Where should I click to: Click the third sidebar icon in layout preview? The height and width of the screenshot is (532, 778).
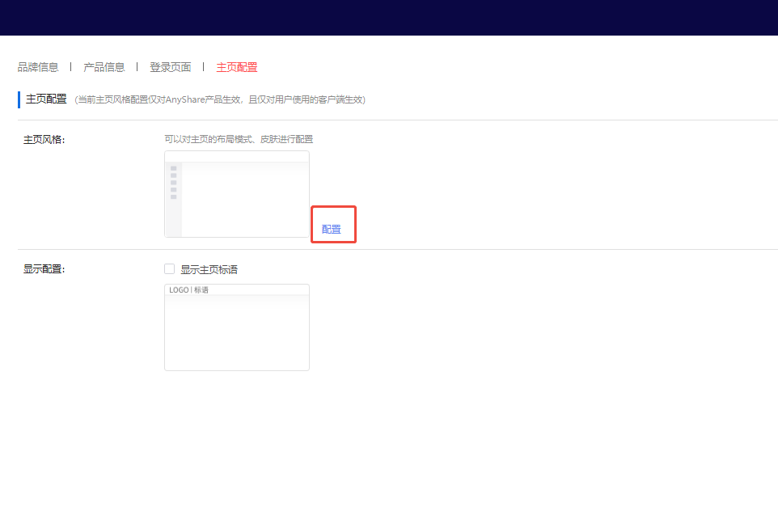click(173, 182)
